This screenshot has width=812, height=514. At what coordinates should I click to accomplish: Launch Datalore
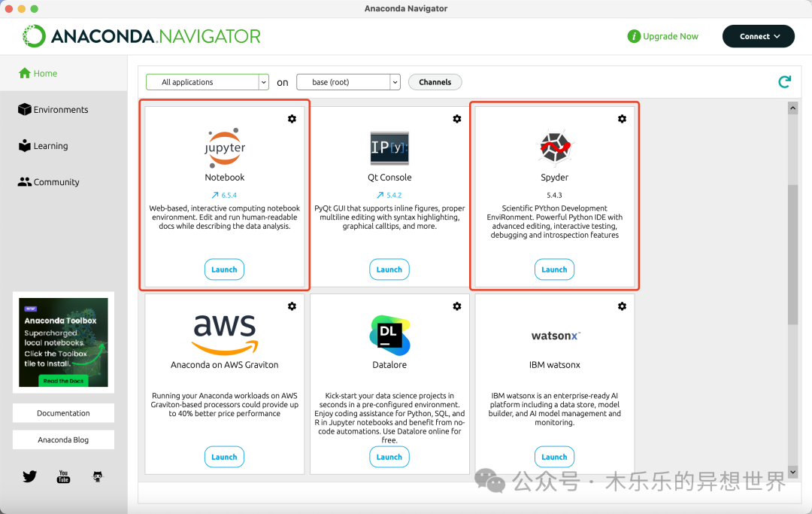point(389,457)
